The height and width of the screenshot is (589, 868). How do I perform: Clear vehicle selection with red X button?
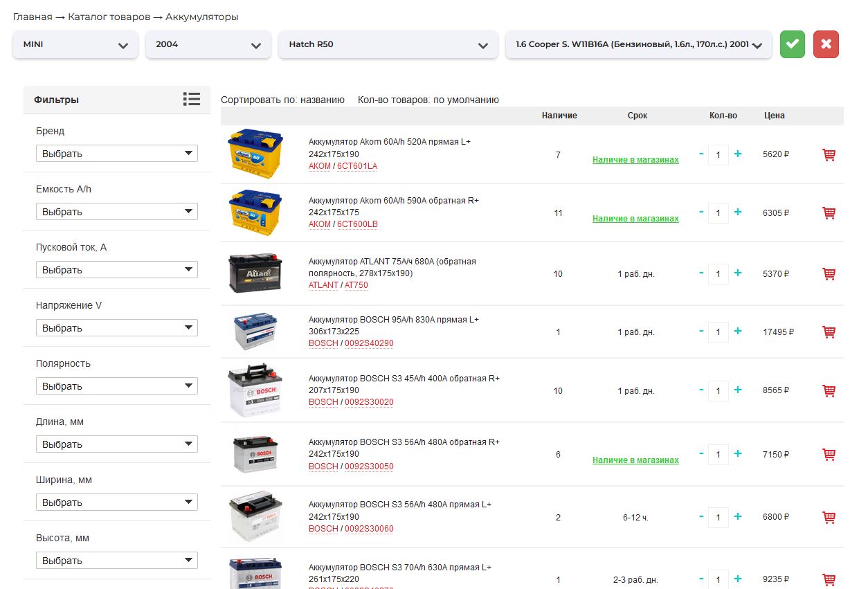826,44
